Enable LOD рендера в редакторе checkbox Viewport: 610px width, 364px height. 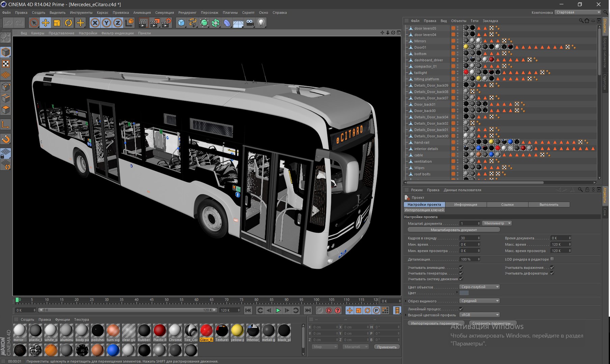[552, 259]
